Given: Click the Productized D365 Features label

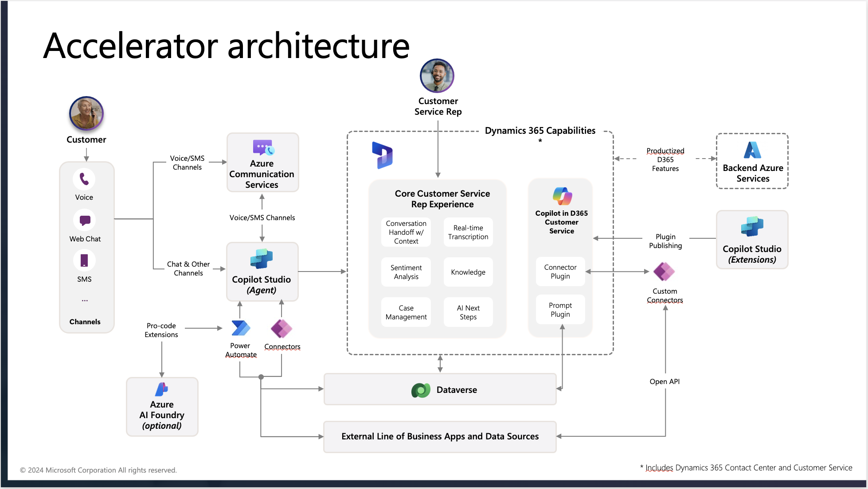Looking at the screenshot, I should click(665, 159).
